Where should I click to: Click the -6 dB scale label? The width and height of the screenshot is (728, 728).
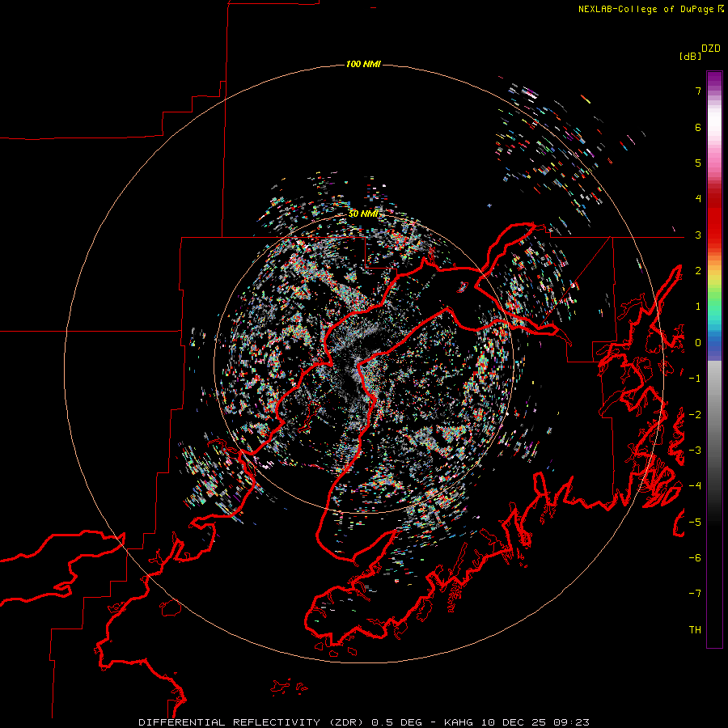coord(695,558)
